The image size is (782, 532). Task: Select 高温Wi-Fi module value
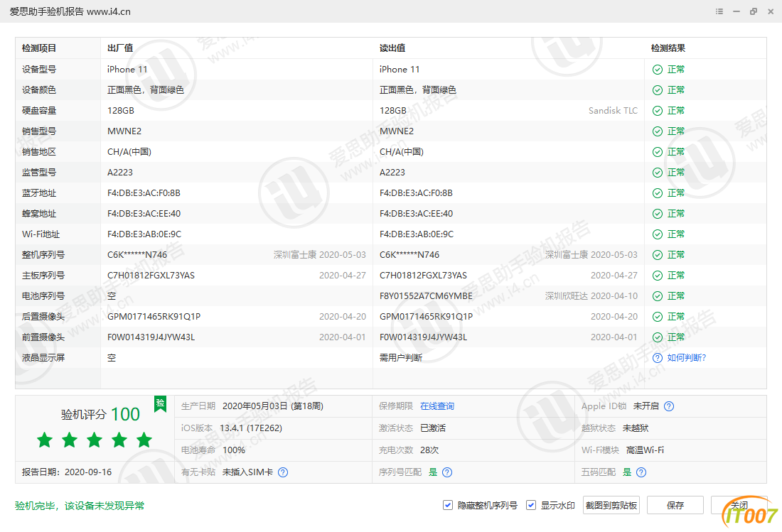pos(645,450)
